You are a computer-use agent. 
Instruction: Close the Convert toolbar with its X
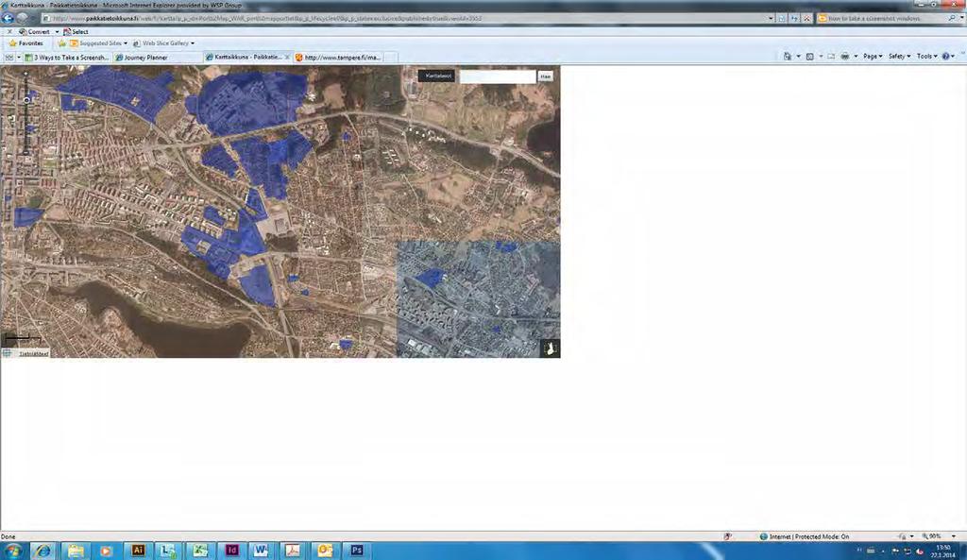(x=9, y=31)
